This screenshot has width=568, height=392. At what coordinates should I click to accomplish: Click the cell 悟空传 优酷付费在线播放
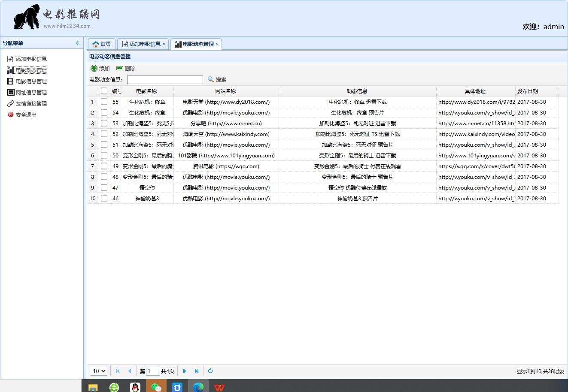(358, 188)
